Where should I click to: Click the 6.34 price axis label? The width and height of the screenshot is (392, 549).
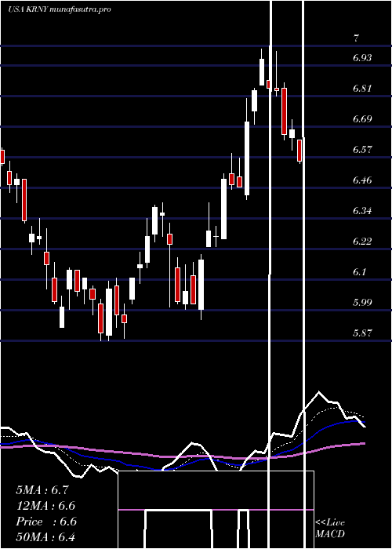[362, 211]
